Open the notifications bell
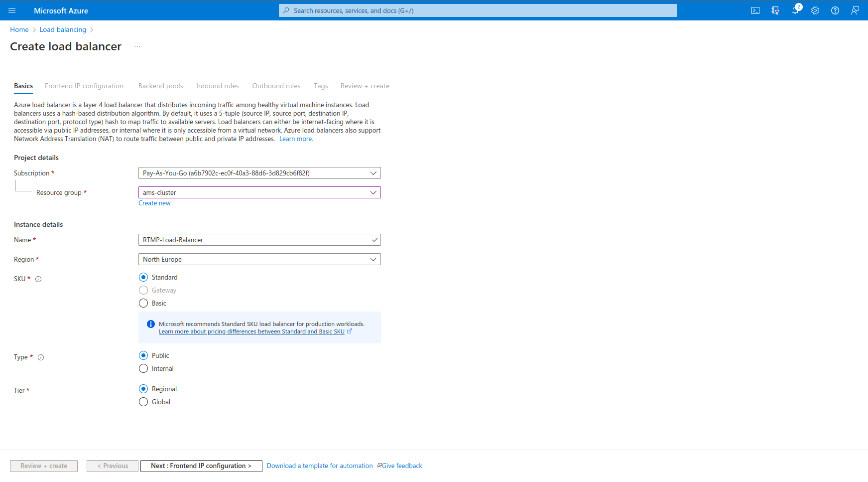This screenshot has width=868, height=482. (x=795, y=10)
